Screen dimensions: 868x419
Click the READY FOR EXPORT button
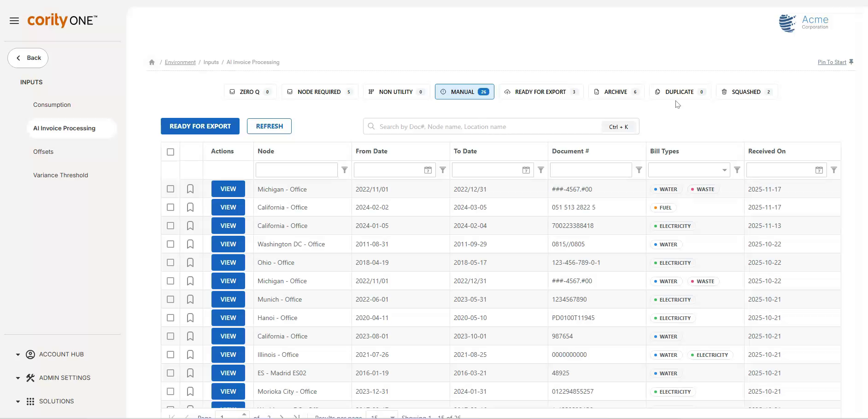(x=200, y=126)
